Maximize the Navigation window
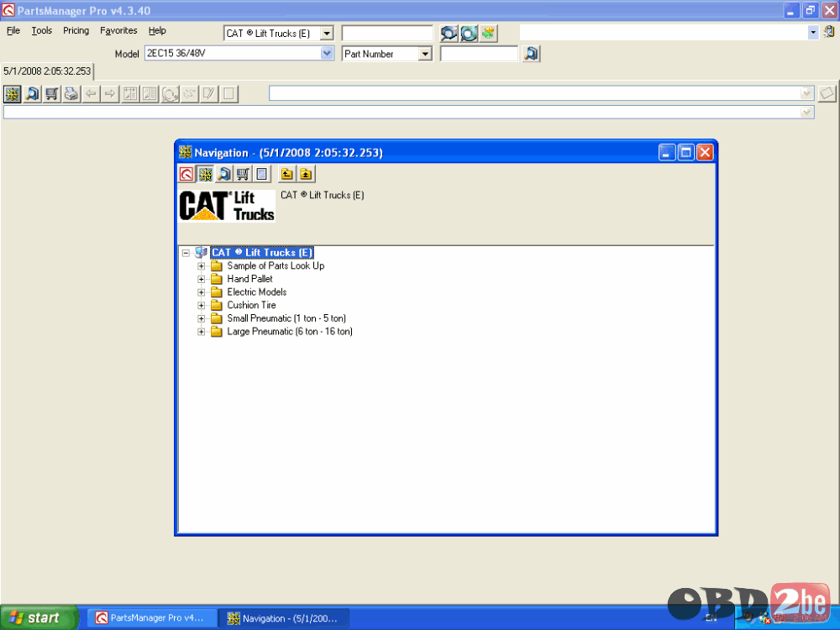This screenshot has width=840, height=630. [x=685, y=153]
